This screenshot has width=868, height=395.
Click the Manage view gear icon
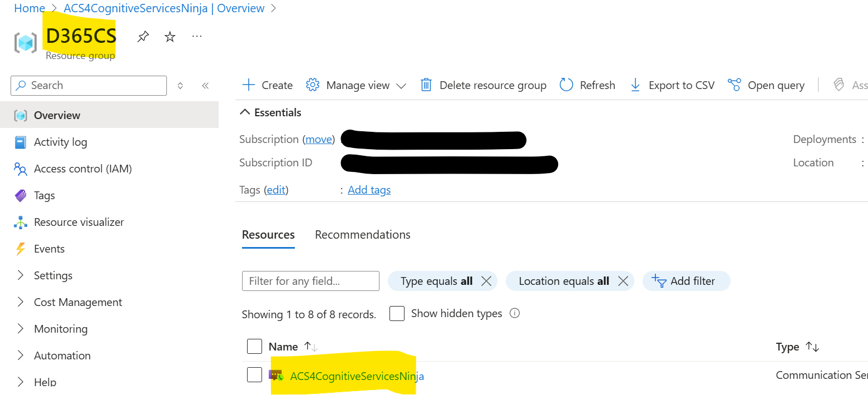[x=313, y=85]
